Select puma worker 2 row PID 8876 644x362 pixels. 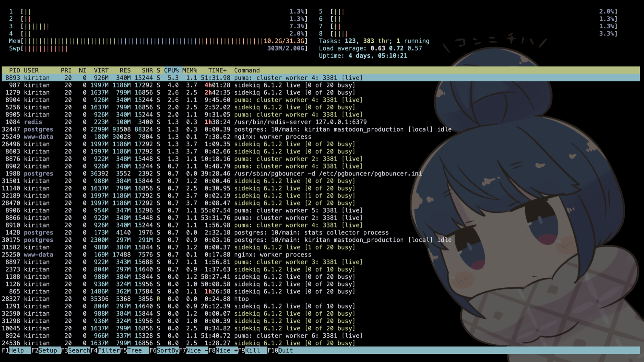[x=321, y=159]
